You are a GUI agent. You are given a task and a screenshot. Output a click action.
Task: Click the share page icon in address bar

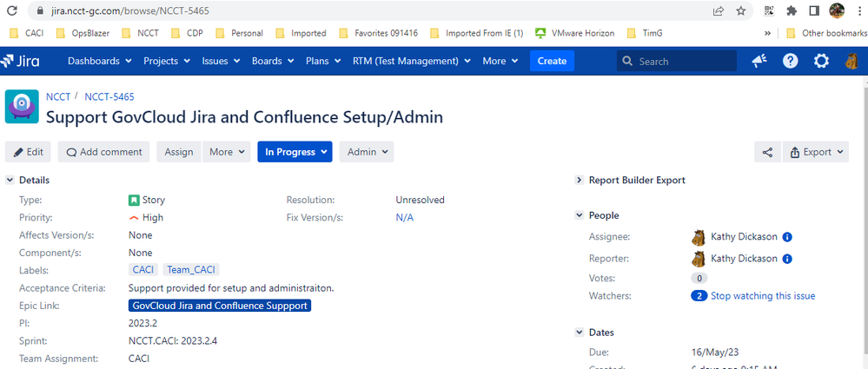click(719, 10)
